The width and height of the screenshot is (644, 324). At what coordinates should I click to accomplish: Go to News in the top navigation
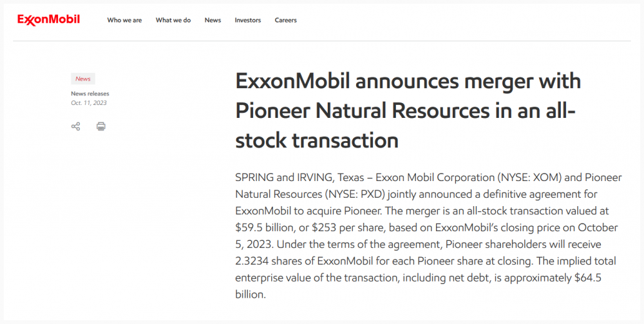213,20
